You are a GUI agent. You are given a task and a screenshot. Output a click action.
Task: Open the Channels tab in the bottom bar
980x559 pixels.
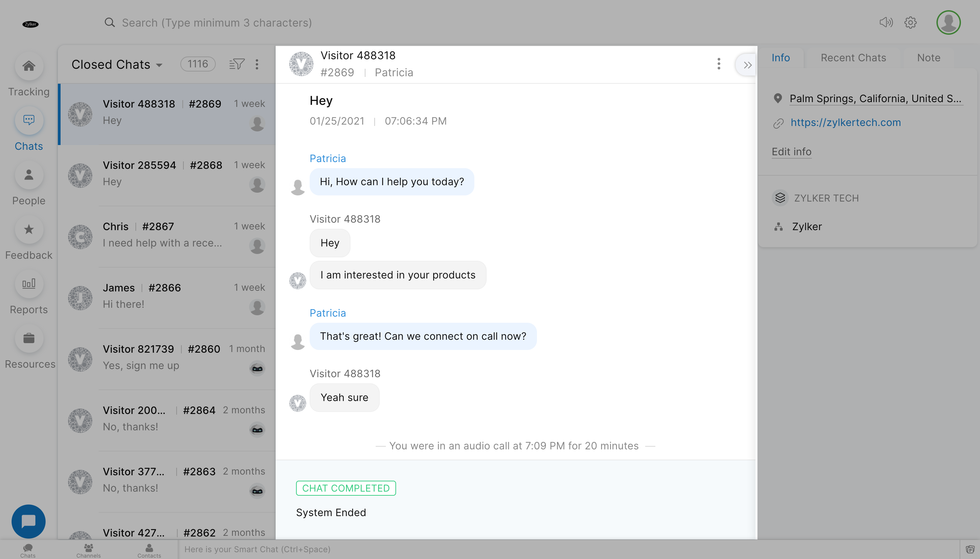pyautogui.click(x=88, y=550)
